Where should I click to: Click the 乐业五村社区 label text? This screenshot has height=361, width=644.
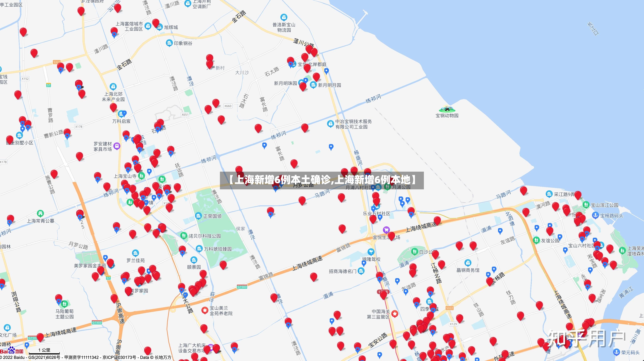(377, 213)
